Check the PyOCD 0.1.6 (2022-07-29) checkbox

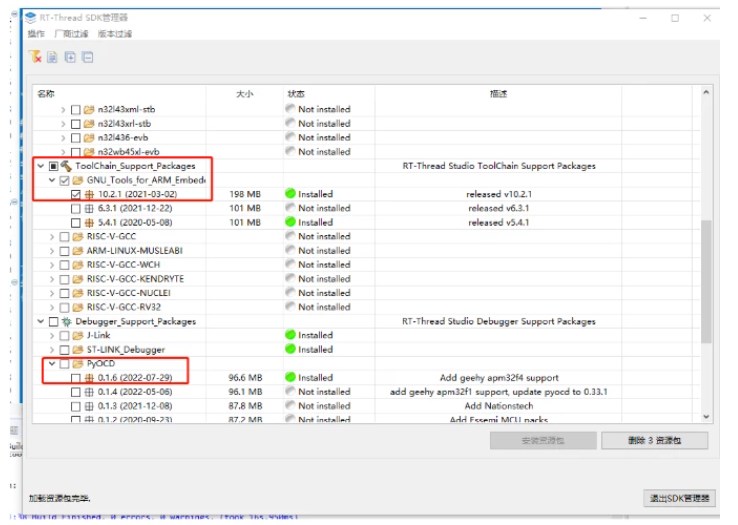[x=76, y=378]
